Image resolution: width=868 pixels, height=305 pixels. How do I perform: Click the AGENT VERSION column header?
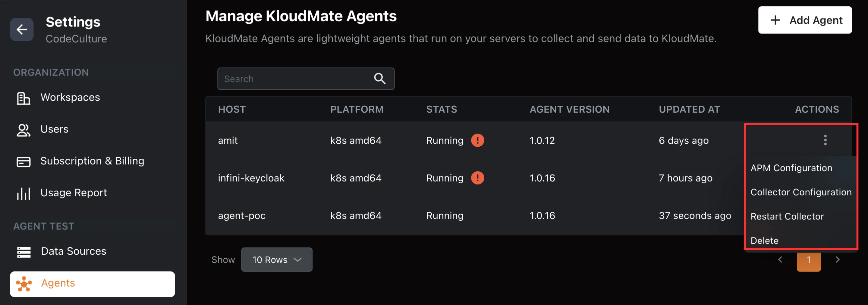(569, 109)
